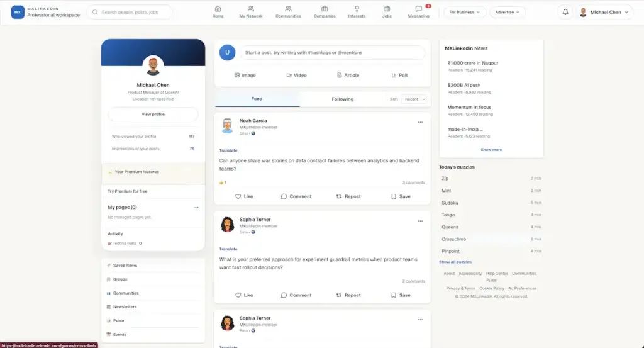
Task: Open the Zip puzzle
Action: pyautogui.click(x=491, y=178)
